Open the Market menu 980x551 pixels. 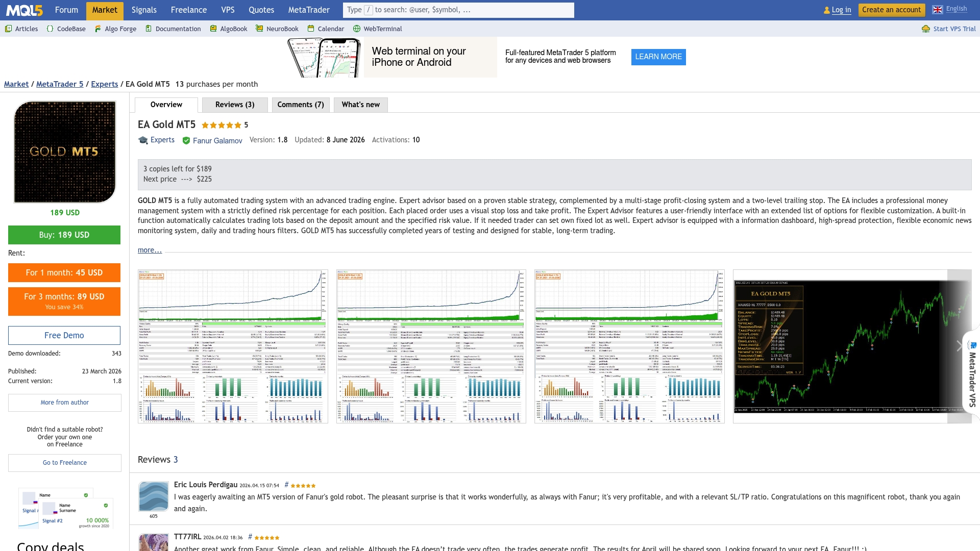(x=105, y=10)
